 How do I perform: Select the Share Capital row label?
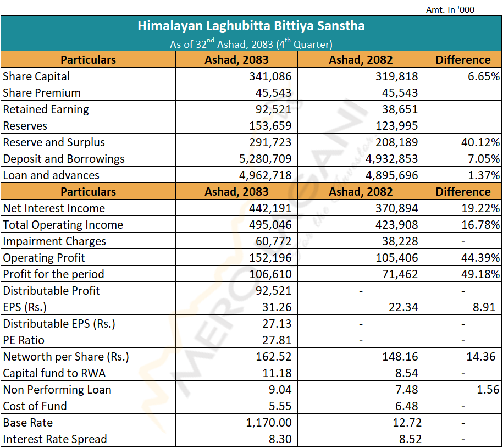36,76
